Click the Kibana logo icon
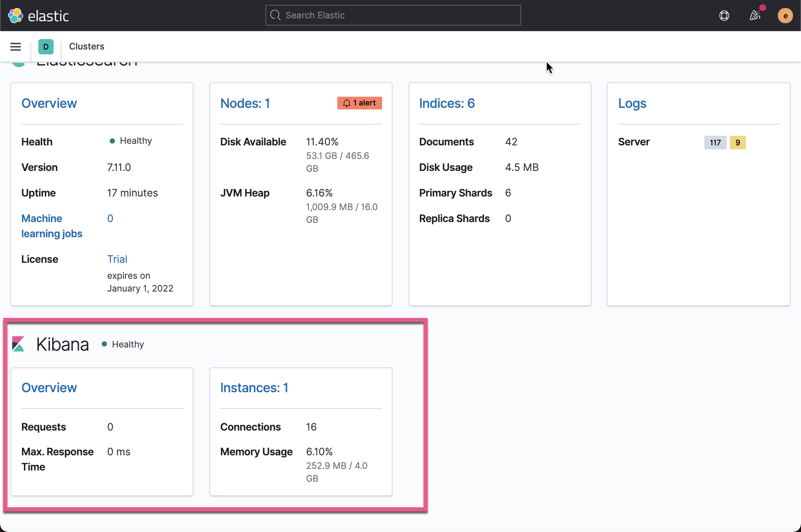The image size is (801, 532). click(18, 343)
